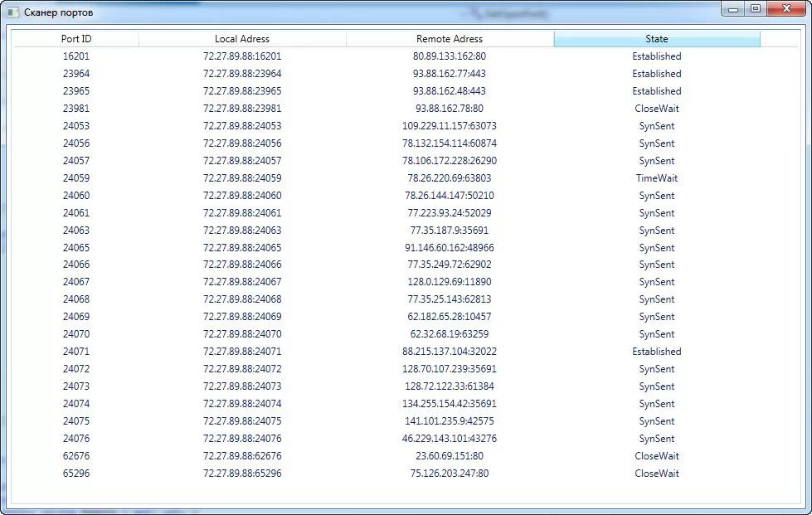This screenshot has height=515, width=812.
Task: Click remote address 77.35.249.72:62902
Action: 450,264
